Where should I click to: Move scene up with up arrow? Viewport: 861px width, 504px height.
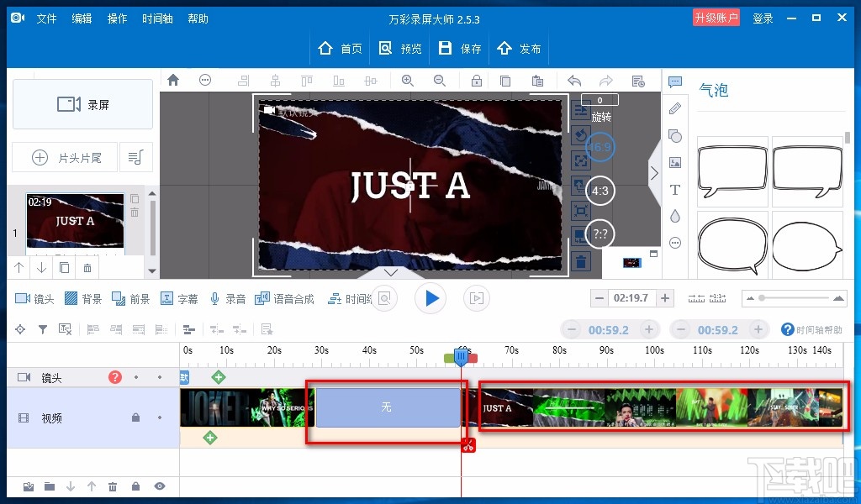click(19, 268)
